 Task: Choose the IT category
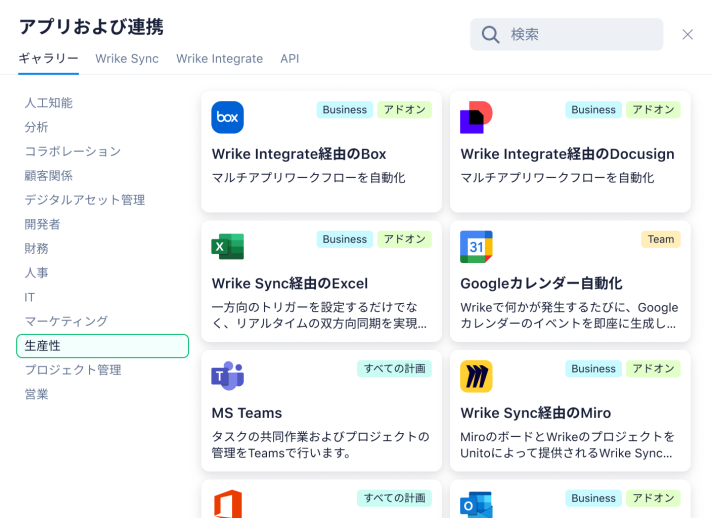pyautogui.click(x=30, y=297)
